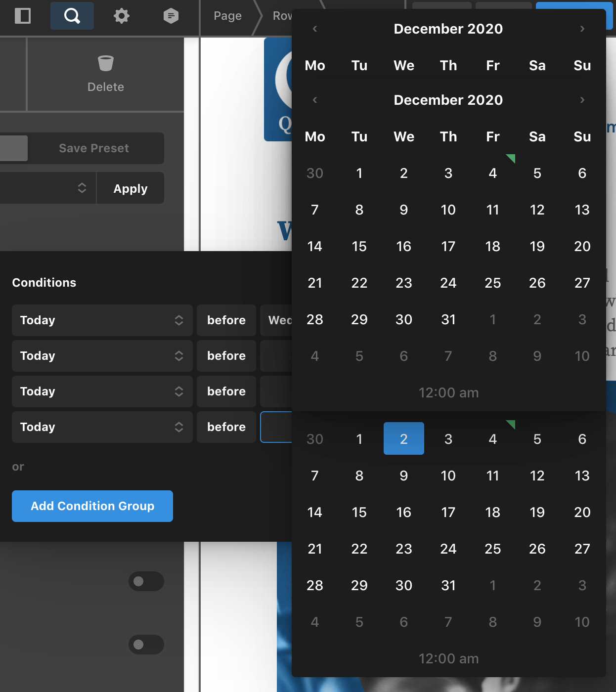616x692 pixels.
Task: Toggle the upper switch in left panel
Action: click(x=146, y=581)
